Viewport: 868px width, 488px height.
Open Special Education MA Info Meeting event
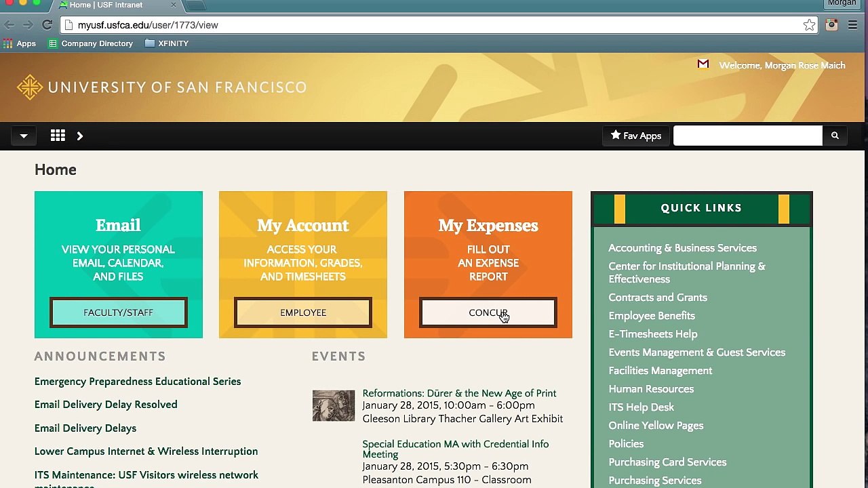click(x=456, y=449)
